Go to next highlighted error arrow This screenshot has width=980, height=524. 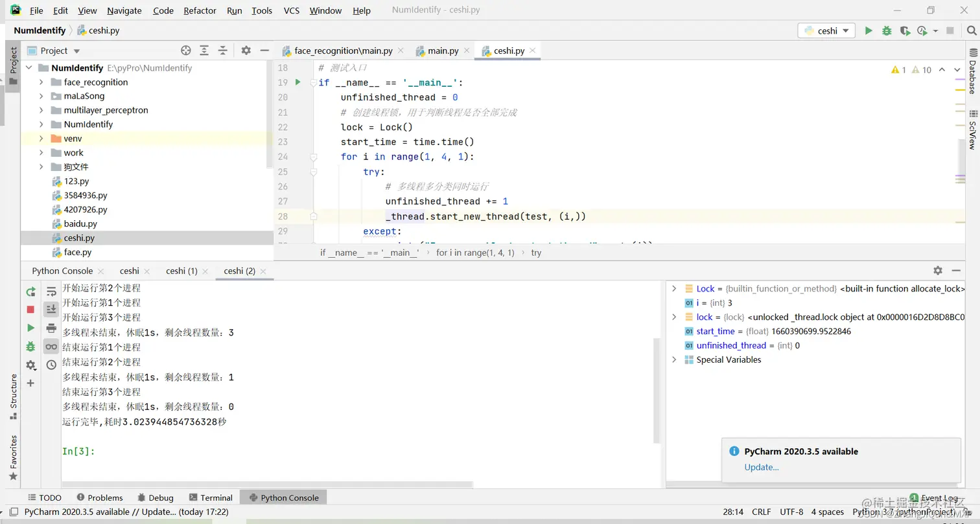click(x=957, y=70)
